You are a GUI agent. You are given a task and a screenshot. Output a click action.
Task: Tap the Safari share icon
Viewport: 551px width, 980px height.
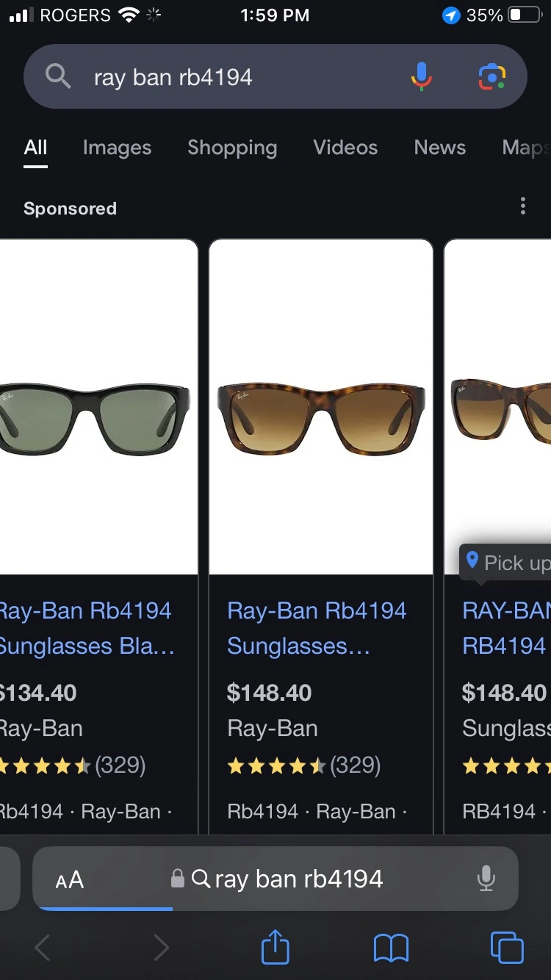tap(275, 947)
